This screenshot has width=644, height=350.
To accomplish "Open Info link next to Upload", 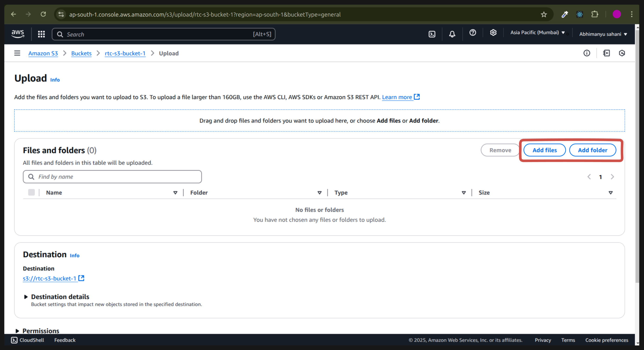I will 55,80.
